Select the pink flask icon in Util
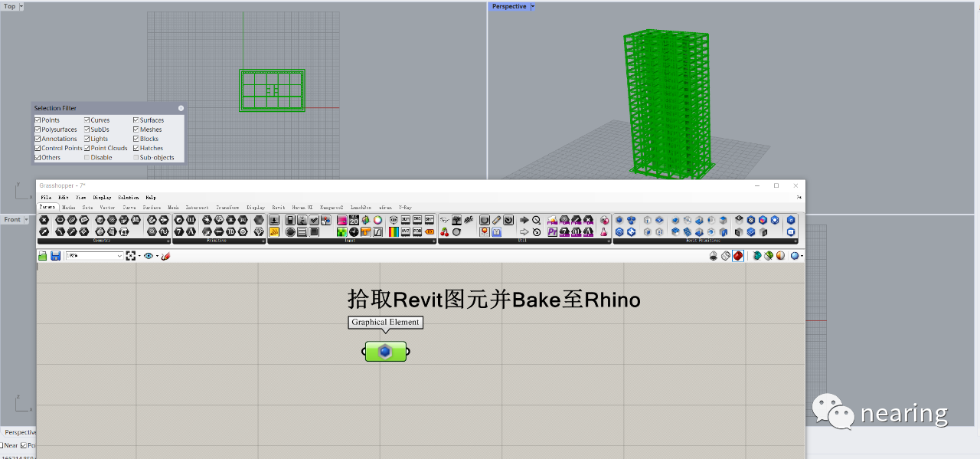 point(603,232)
